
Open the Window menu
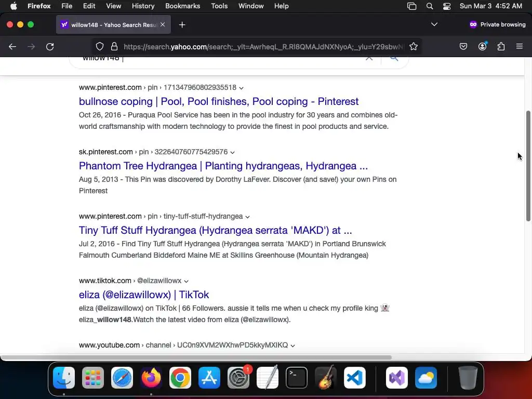coord(251,6)
